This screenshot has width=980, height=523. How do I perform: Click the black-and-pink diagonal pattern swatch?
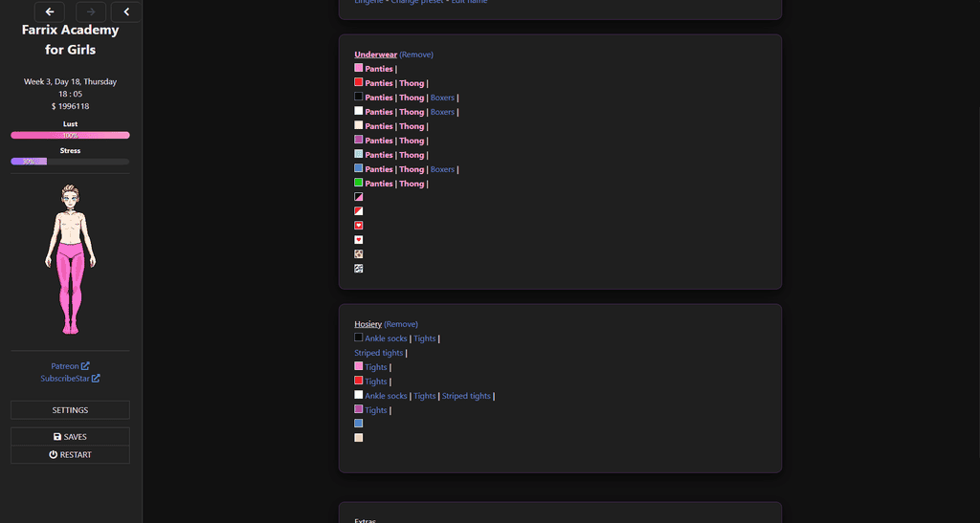359,197
